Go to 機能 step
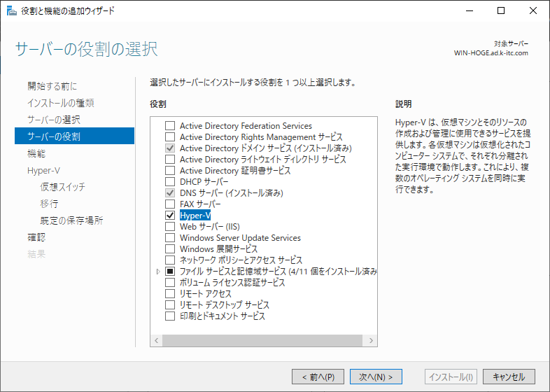Screen dimensions: 550x392 pyautogui.click(x=36, y=153)
